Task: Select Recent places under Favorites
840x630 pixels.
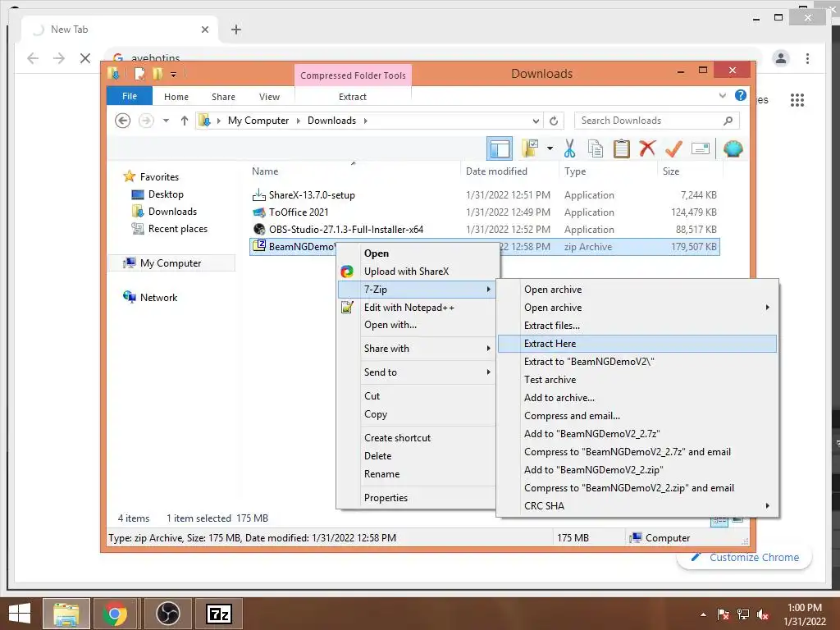Action: tap(178, 229)
